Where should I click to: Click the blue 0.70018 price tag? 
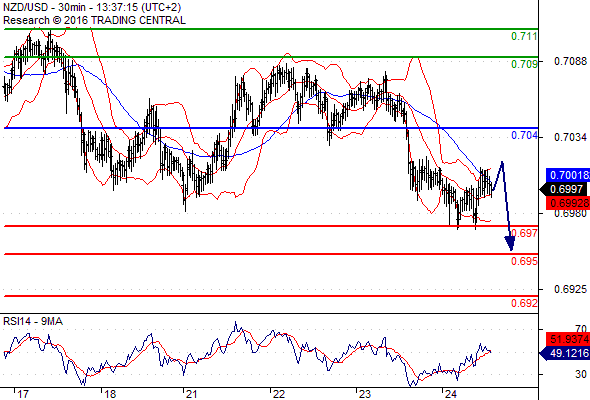pyautogui.click(x=568, y=175)
